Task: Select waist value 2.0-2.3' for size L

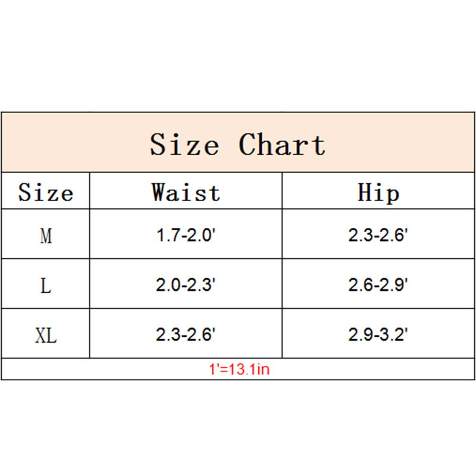Action: [x=185, y=286]
